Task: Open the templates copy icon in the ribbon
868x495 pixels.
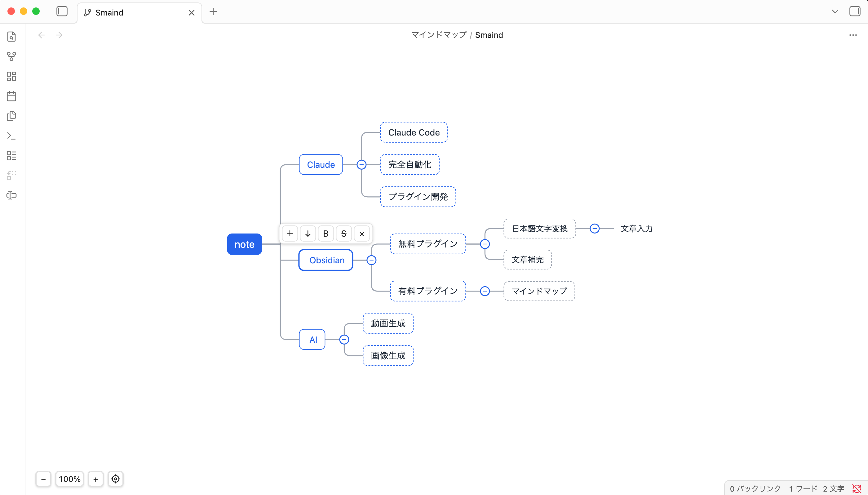Action: point(11,116)
